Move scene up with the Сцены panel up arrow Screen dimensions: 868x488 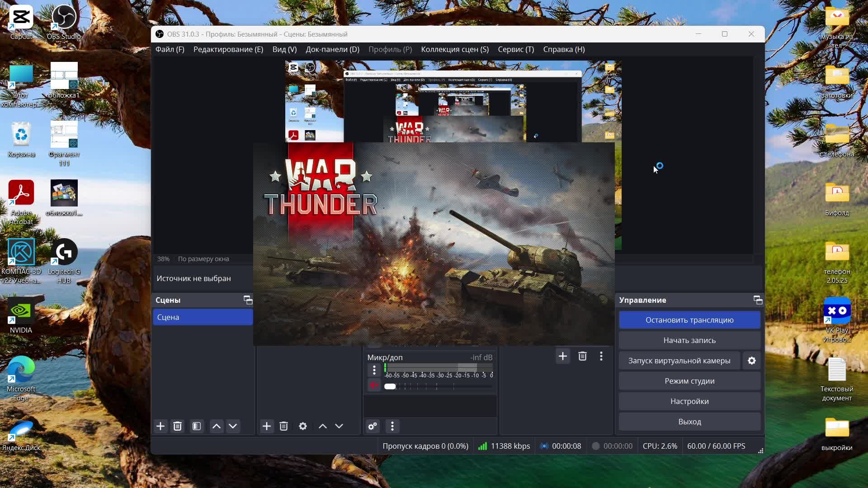tap(217, 426)
